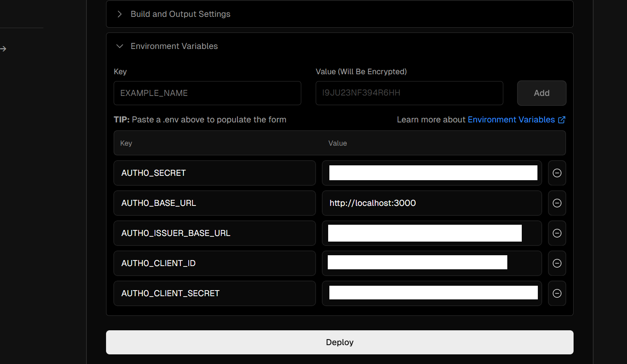The height and width of the screenshot is (364, 627).
Task: Edit the AUTH0_CLIENT_SECRET key field
Action: point(214,293)
